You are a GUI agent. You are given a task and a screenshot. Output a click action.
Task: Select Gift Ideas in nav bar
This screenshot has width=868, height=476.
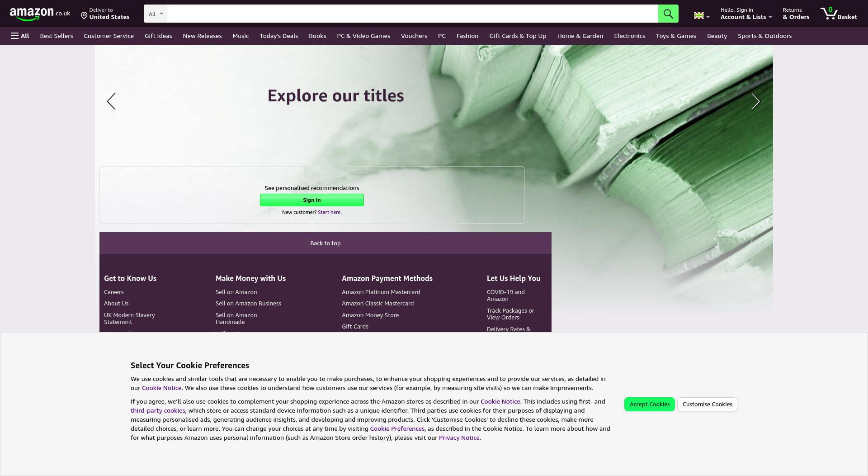(158, 36)
